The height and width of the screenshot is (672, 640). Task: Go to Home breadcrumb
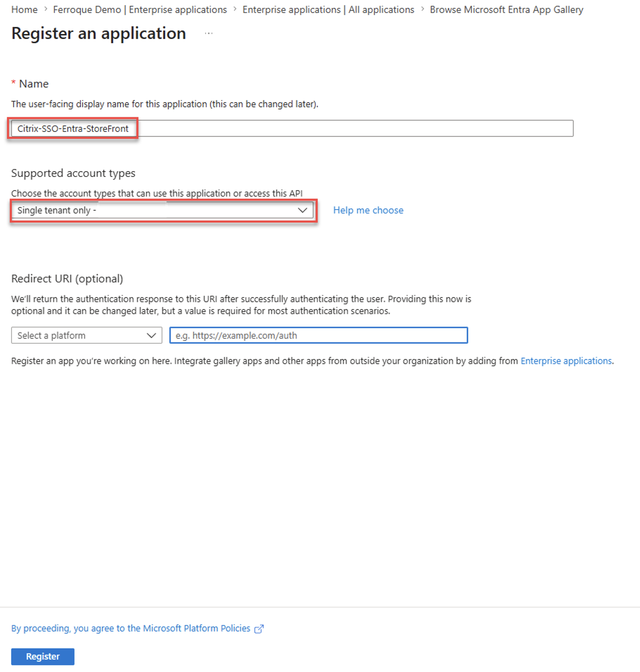tap(24, 9)
